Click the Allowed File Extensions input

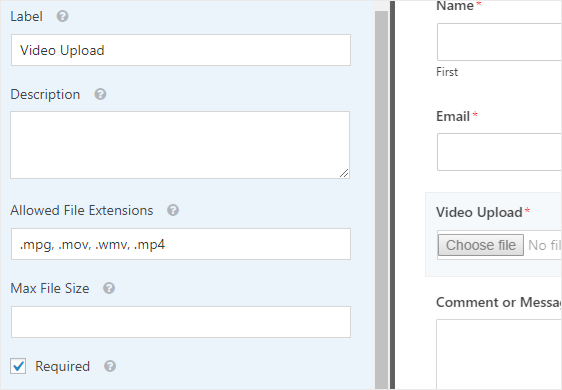point(181,244)
